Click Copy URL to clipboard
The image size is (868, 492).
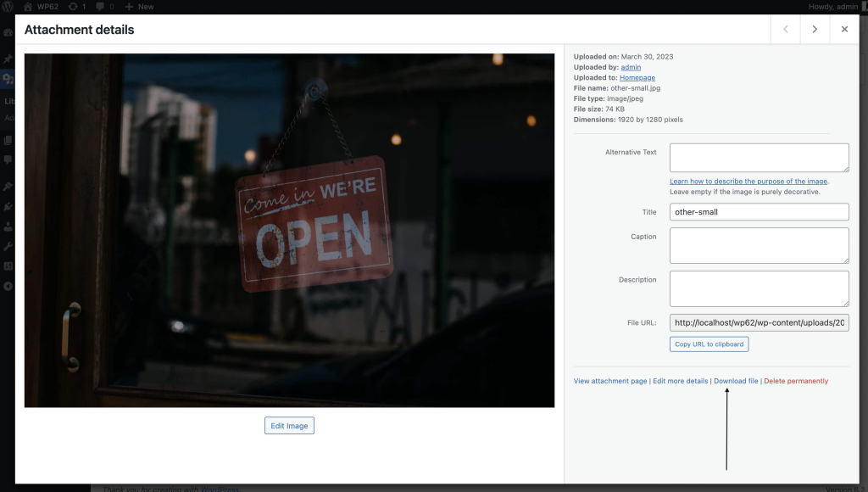[x=709, y=344]
